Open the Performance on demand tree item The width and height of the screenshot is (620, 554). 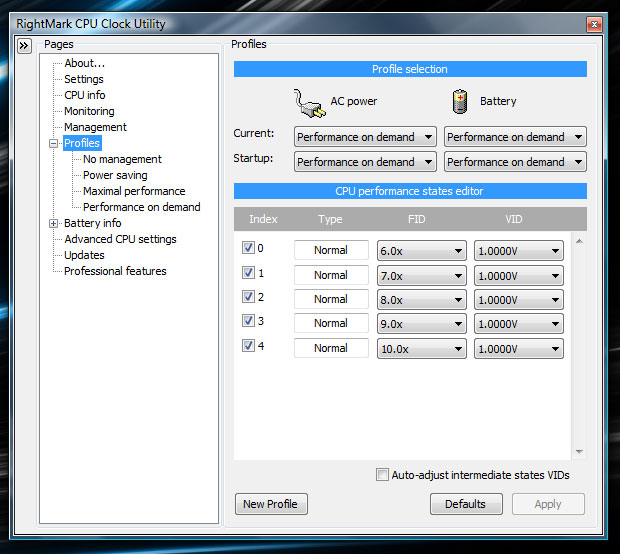(x=142, y=207)
